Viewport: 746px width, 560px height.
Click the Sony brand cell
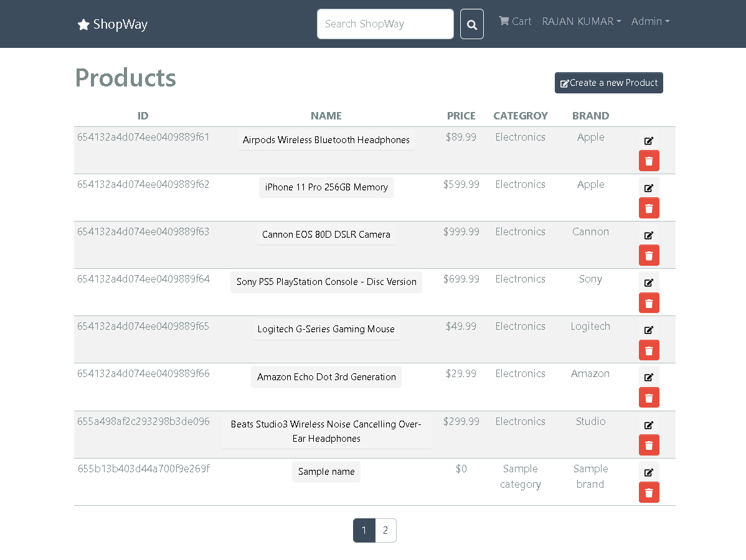pyautogui.click(x=590, y=279)
